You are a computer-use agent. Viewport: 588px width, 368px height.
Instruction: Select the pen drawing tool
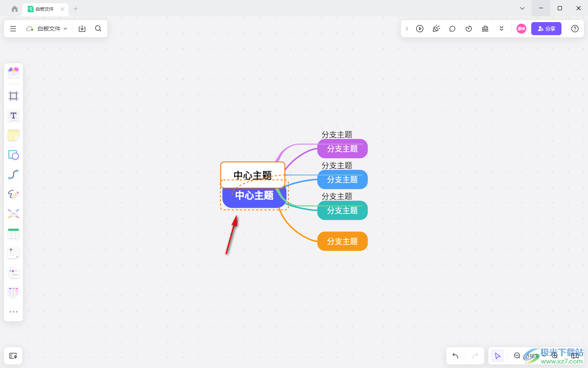[x=13, y=194]
